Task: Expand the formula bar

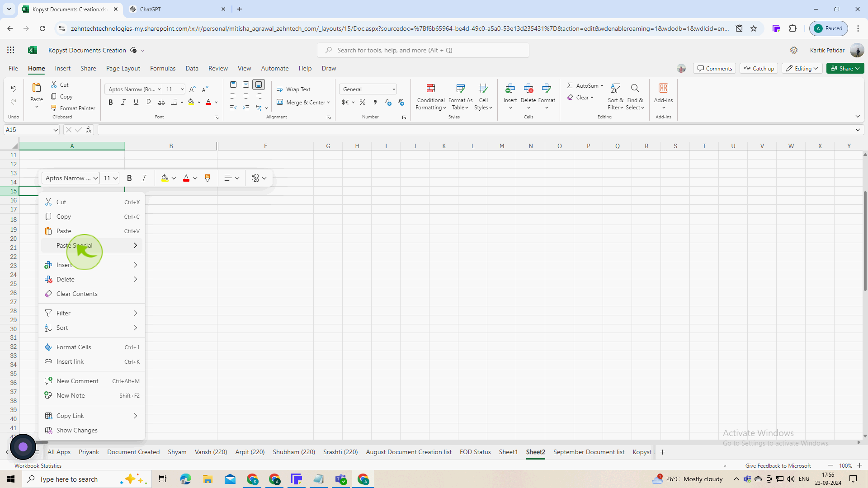Action: (x=858, y=130)
